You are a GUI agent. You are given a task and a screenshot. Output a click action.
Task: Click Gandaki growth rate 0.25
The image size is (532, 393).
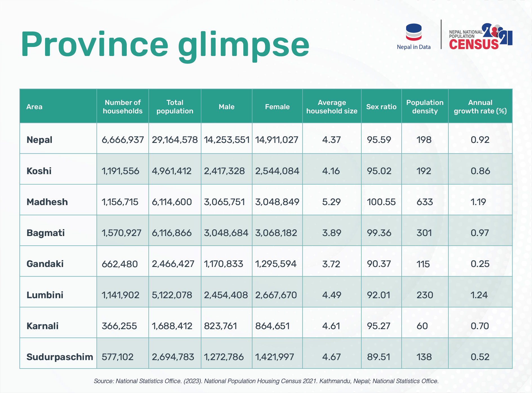[x=480, y=264]
